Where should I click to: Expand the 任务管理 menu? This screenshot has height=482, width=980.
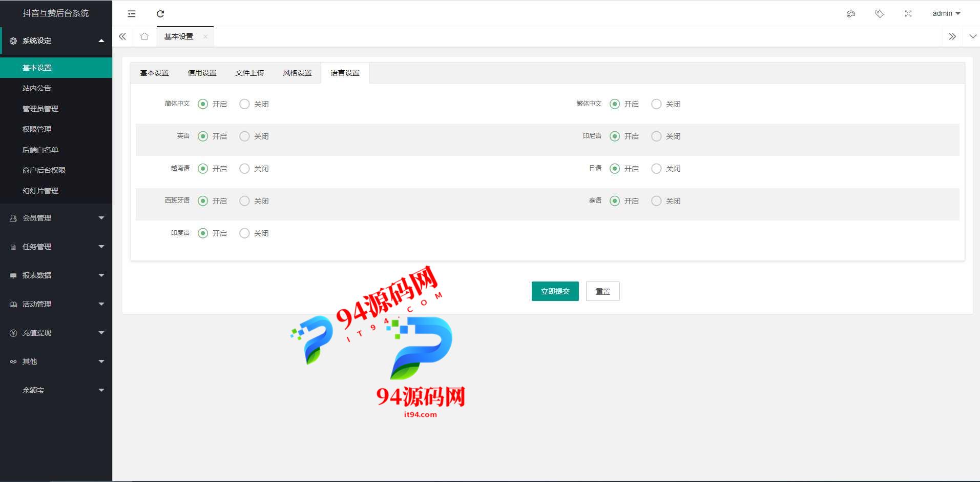click(101, 247)
